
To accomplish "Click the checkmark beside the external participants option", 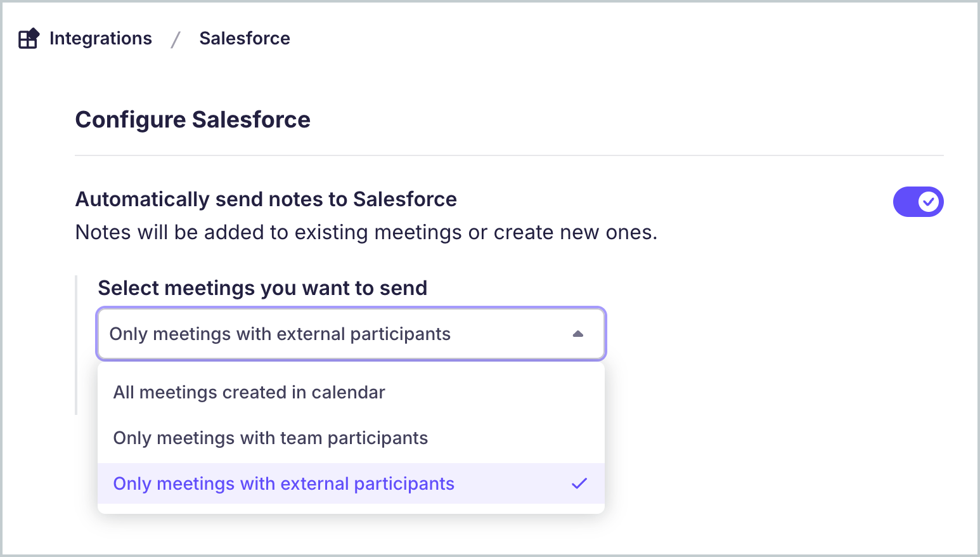I will (579, 483).
